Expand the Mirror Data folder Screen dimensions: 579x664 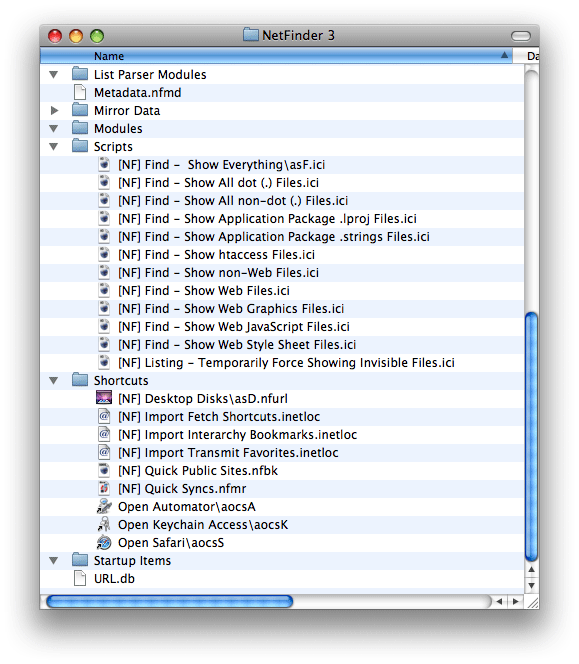[54, 111]
